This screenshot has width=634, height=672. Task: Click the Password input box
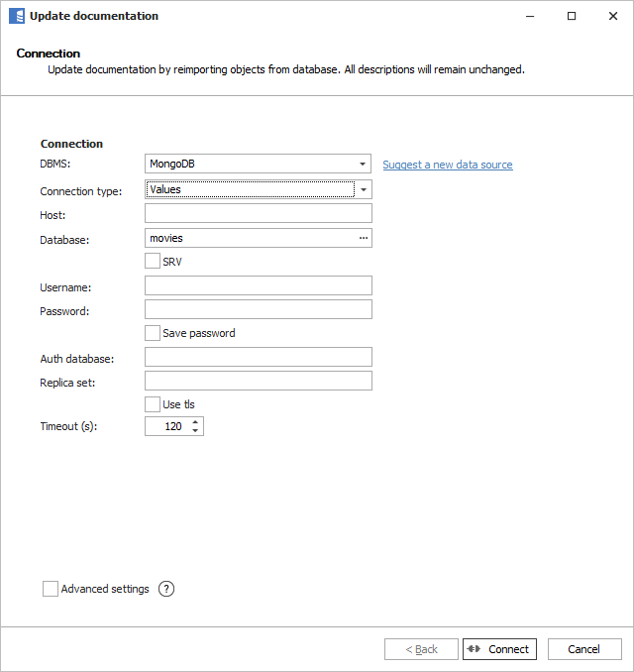tap(258, 309)
